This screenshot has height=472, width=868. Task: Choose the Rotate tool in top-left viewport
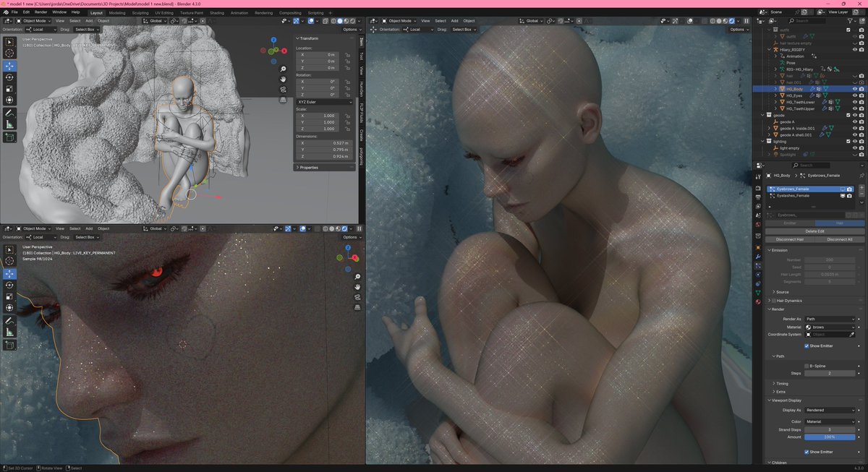click(9, 77)
